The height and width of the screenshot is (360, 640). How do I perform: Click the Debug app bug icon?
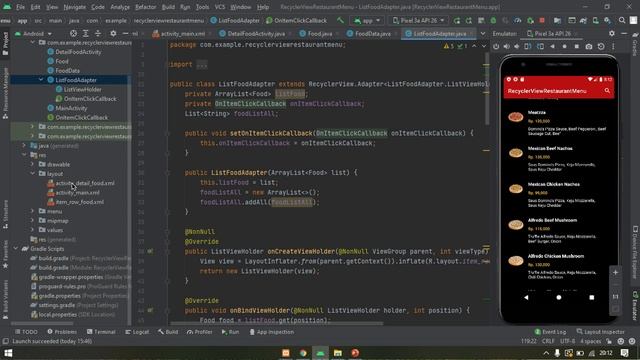[493, 20]
